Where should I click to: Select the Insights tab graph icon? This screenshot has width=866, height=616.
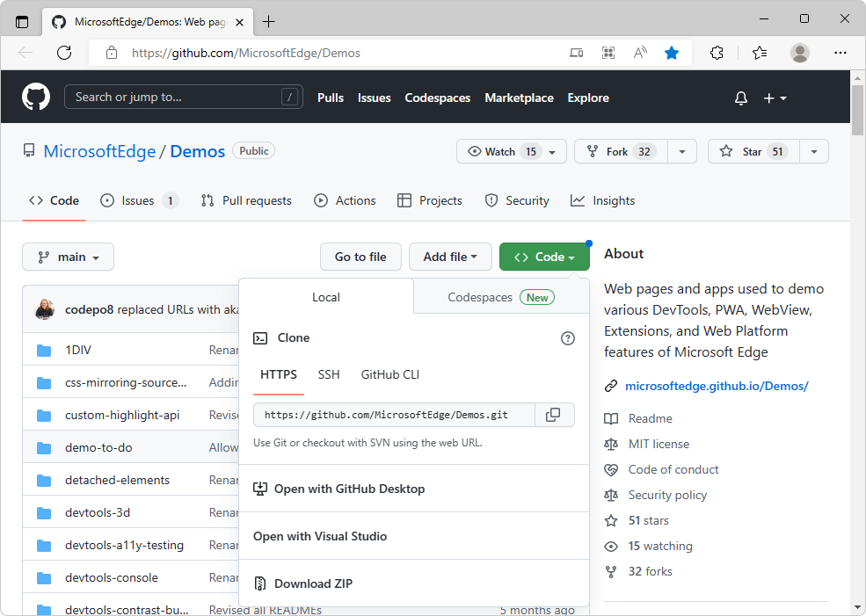578,200
